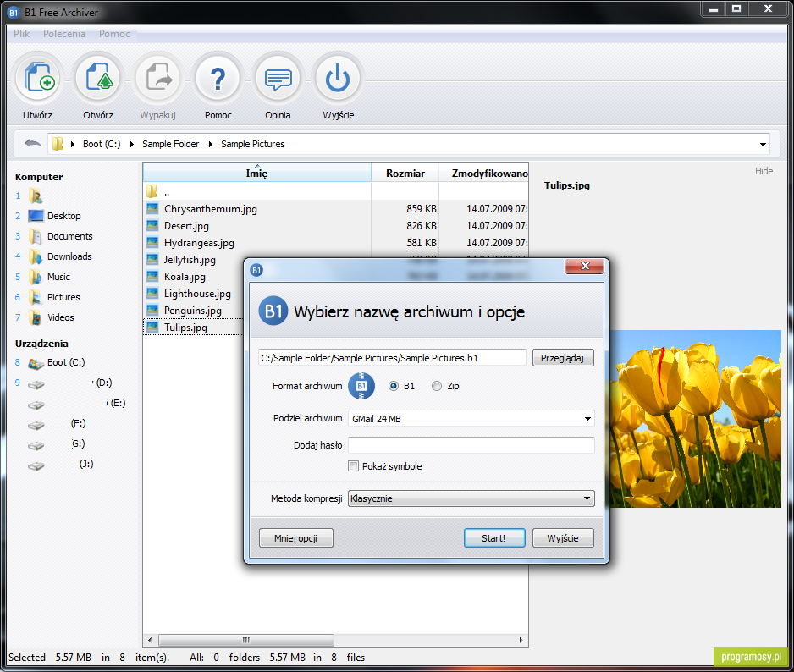The image size is (794, 672).
Task: Click the parent folder '..' icon
Action: tap(152, 191)
